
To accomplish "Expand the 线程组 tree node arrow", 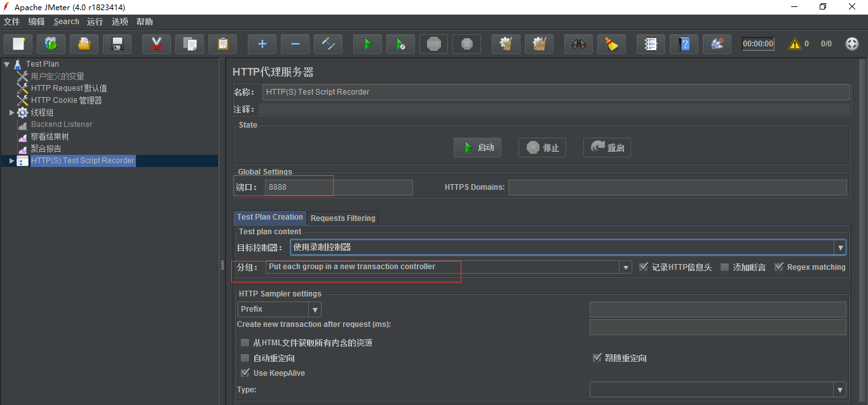I will 11,112.
